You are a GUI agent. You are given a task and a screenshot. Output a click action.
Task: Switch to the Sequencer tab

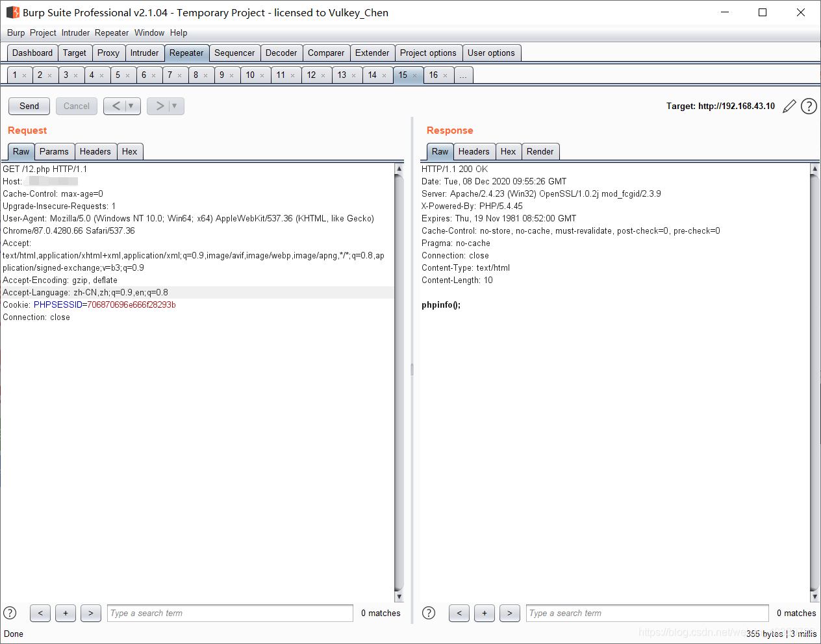(x=234, y=53)
